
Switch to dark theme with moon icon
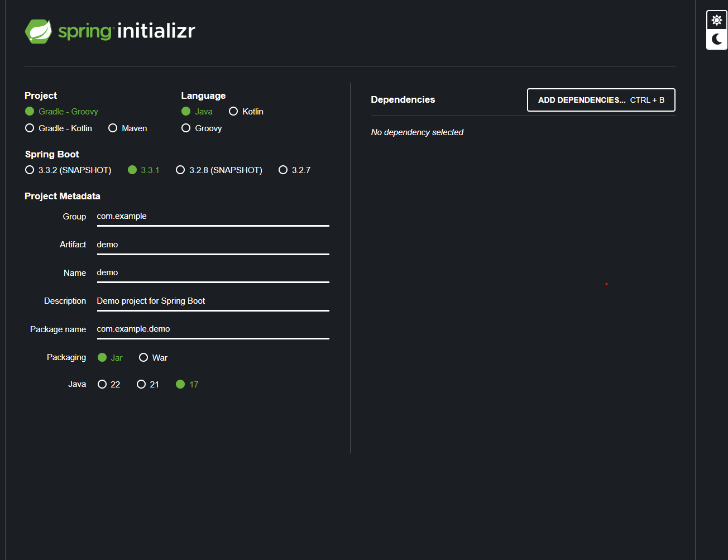[717, 40]
